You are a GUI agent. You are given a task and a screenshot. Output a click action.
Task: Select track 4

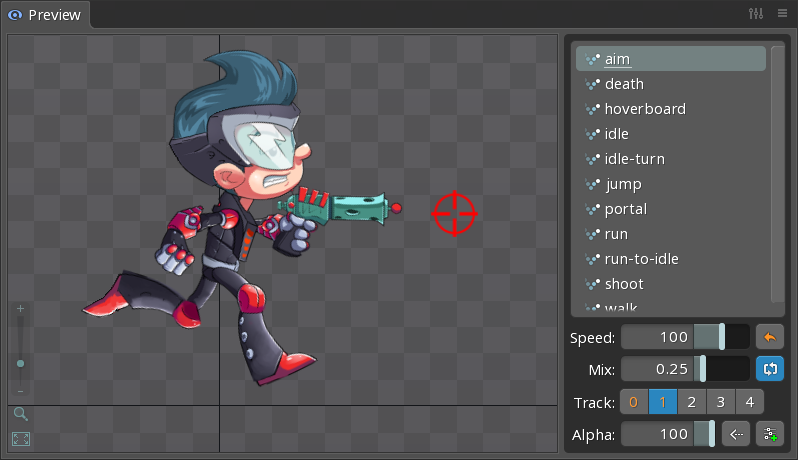click(749, 402)
